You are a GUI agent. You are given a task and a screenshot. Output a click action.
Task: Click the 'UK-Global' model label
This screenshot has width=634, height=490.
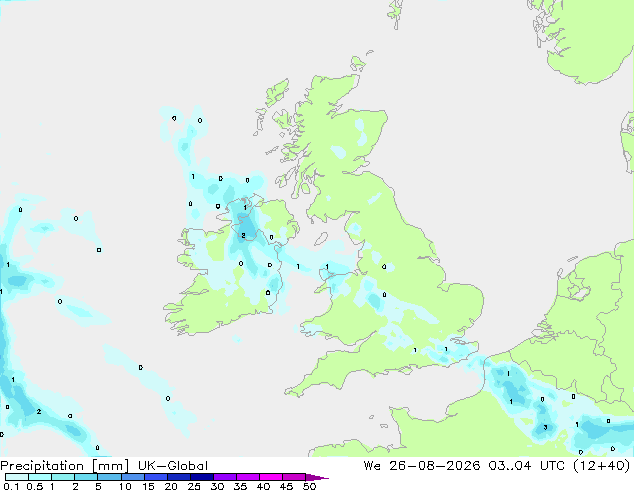(x=173, y=466)
